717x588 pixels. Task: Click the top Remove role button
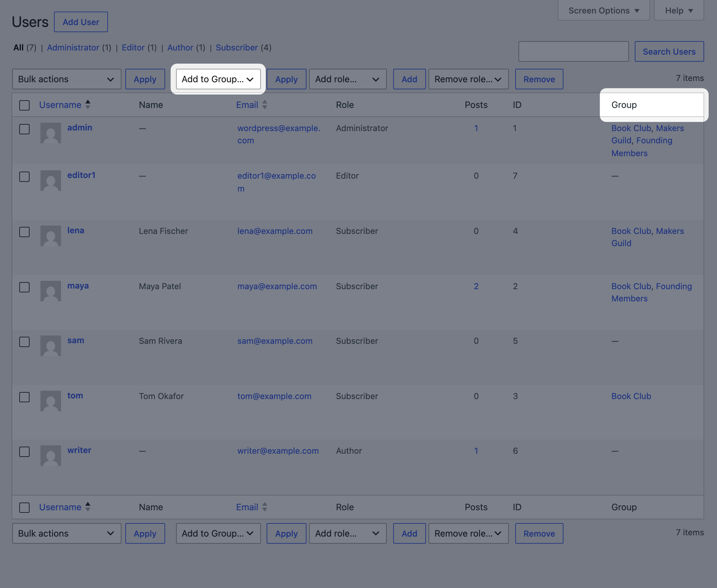pos(539,79)
